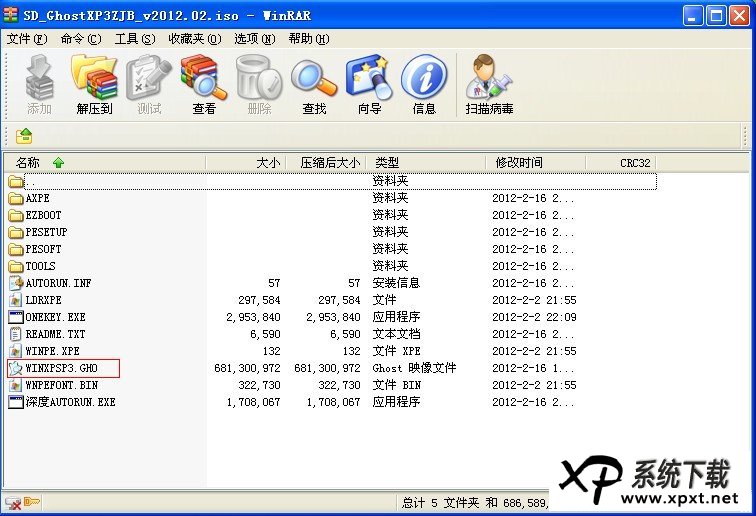Image resolution: width=756 pixels, height=516 pixels.
Task: Click the drive status bar icon
Action: pyautogui.click(x=13, y=503)
